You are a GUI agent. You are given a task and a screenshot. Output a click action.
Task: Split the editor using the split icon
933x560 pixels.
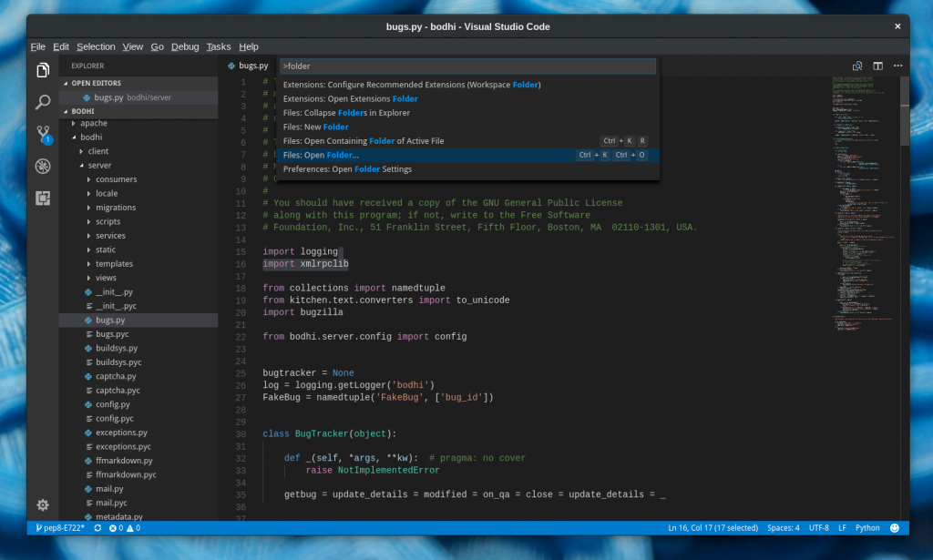[877, 66]
